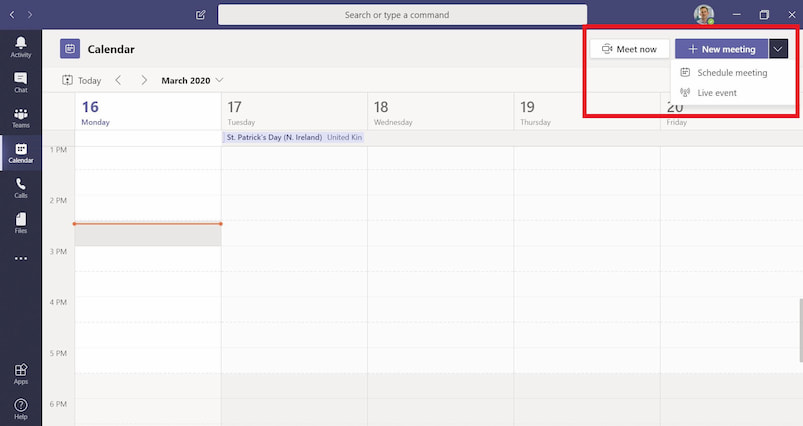Click the highlighted current time slot on Monday

pos(148,235)
